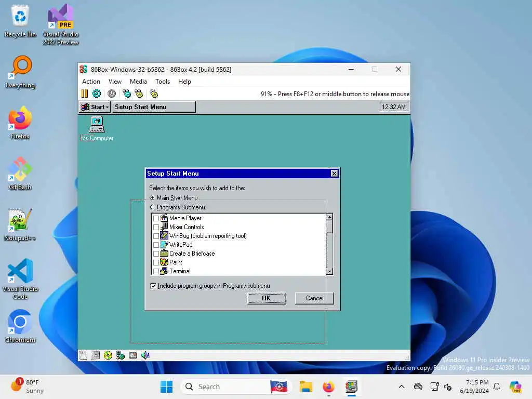Image resolution: width=532 pixels, height=399 pixels.
Task: Click the second floppy drive status icon
Action: [x=96, y=355]
